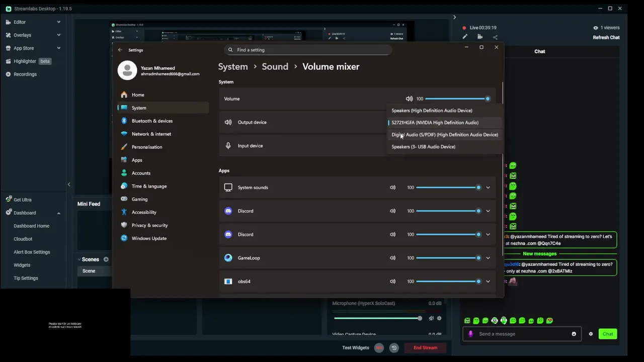Mute obs64 in volume mixer
The height and width of the screenshot is (362, 644).
point(392,282)
